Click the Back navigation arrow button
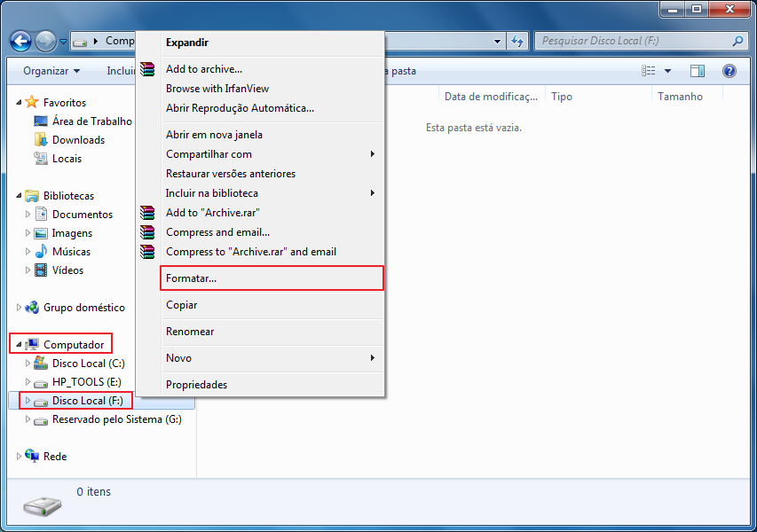Image resolution: width=757 pixels, height=532 pixels. click(20, 41)
